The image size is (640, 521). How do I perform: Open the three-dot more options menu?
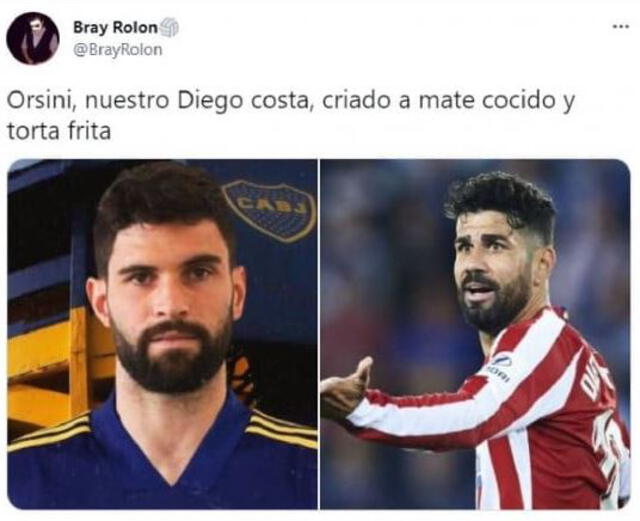click(x=621, y=27)
